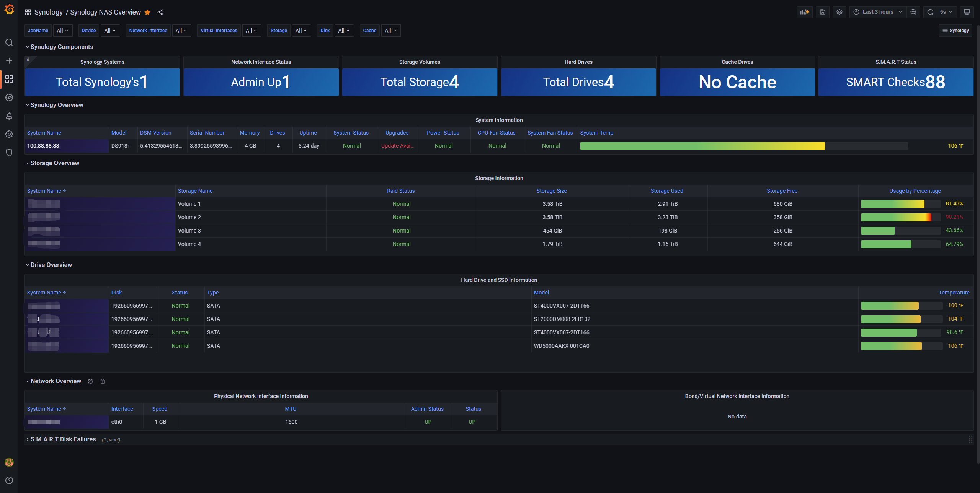Screen dimensions: 980x493
Task: Collapse the Storage Overview row
Action: pos(52,163)
